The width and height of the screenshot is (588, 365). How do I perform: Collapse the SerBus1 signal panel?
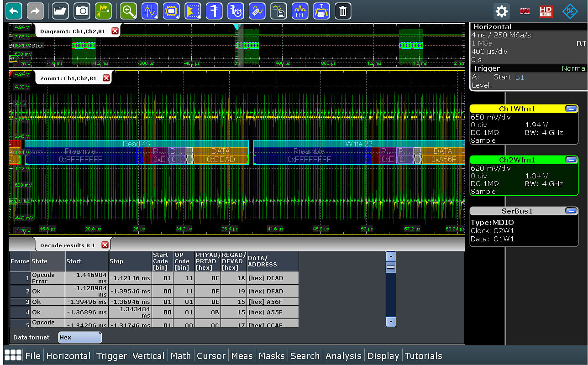[570, 211]
